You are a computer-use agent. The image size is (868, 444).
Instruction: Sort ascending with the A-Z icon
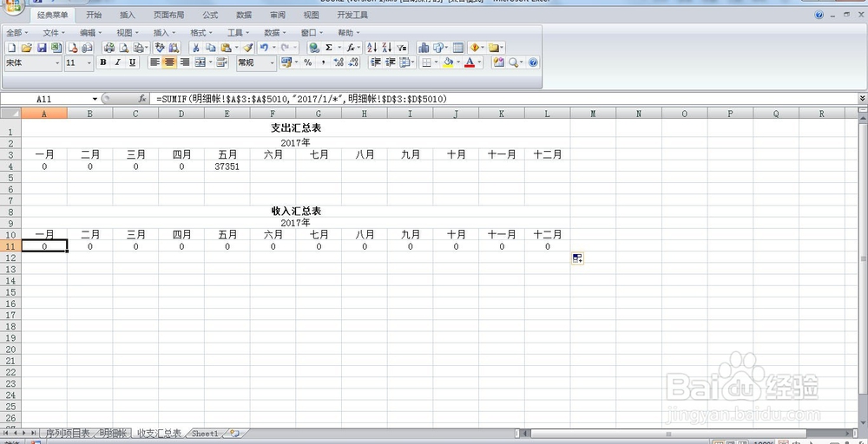tap(372, 48)
